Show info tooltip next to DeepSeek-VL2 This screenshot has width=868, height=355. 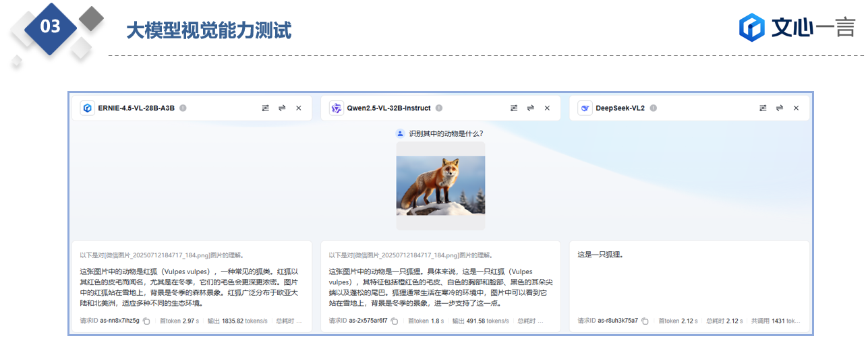tap(653, 108)
